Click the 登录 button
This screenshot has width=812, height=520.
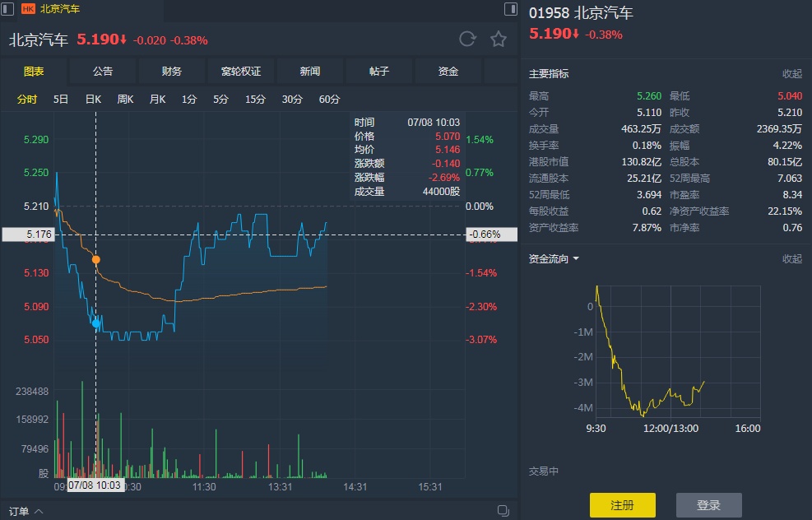click(709, 505)
